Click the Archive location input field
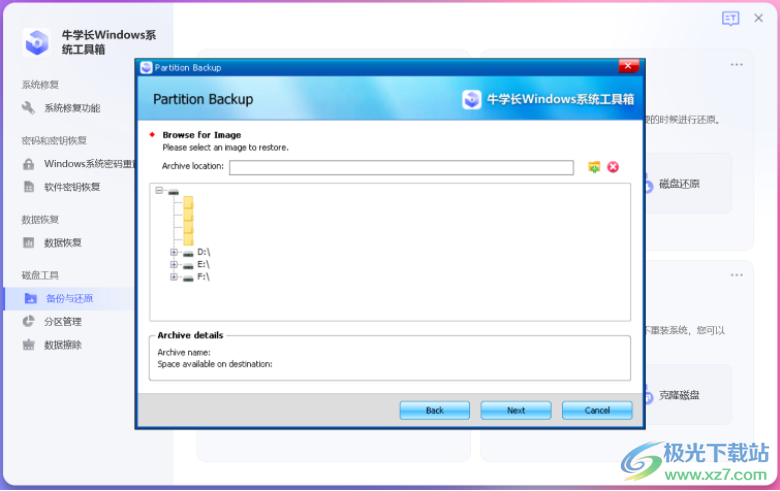Screen dimensions: 780x491 coord(401,167)
